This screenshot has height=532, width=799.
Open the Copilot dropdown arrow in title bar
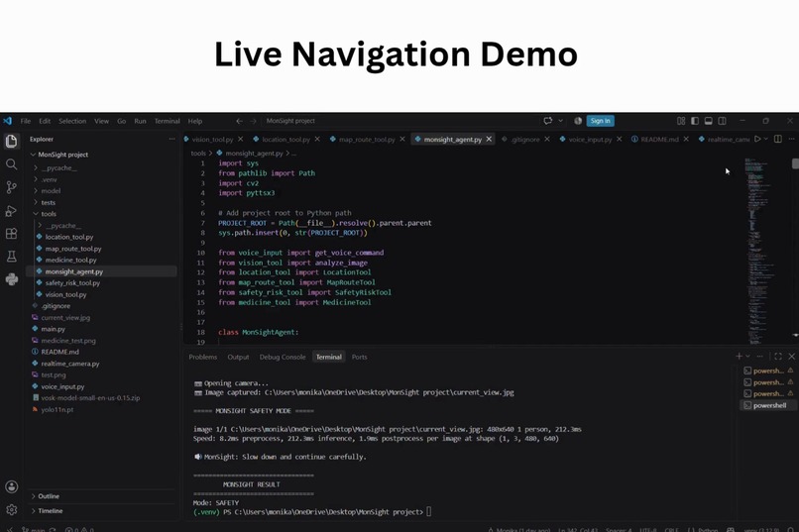(x=560, y=121)
